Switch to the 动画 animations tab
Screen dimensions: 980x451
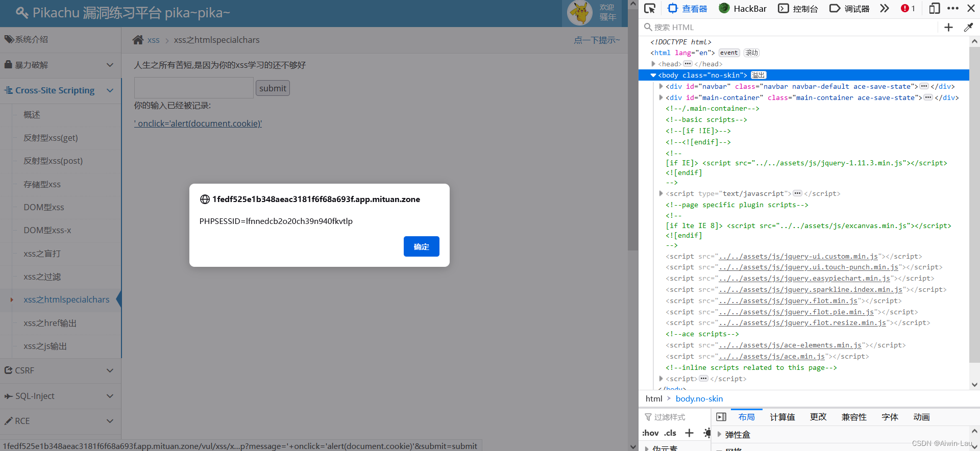click(921, 417)
